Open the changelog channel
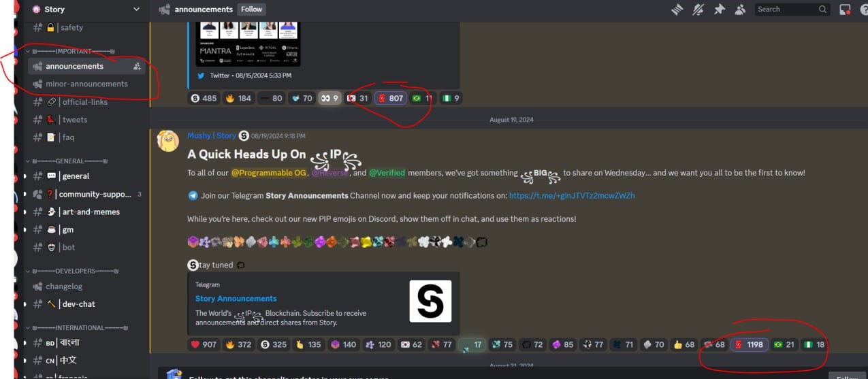The image size is (868, 379). pos(86,286)
